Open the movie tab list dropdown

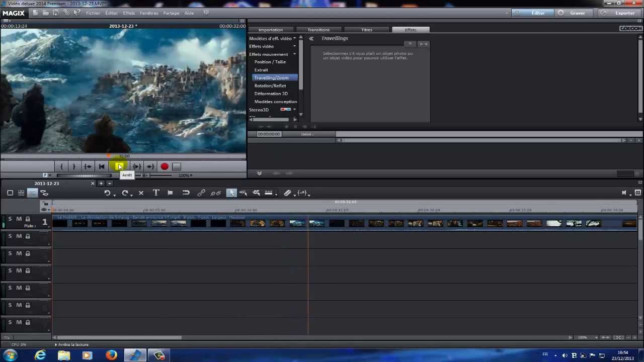click(x=110, y=184)
